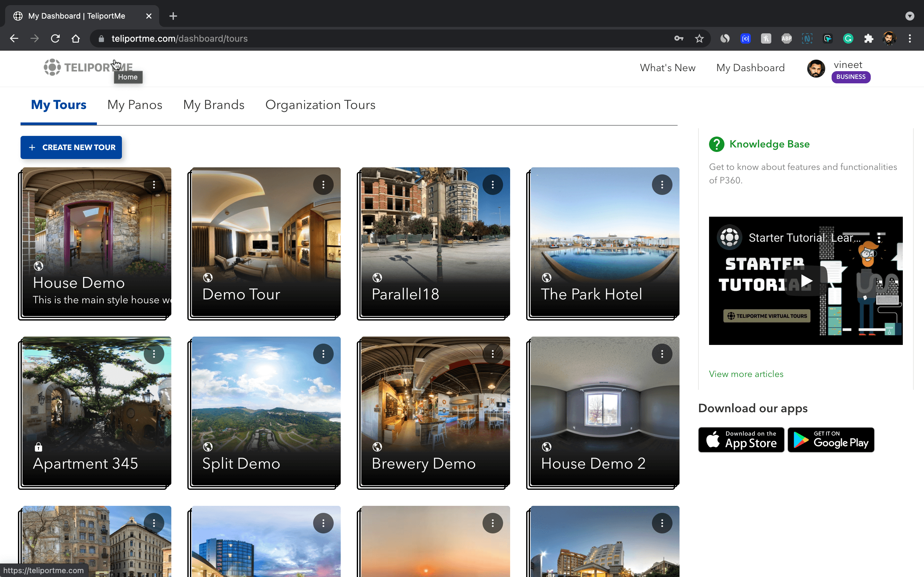Open the Chrome three-dot menu
Image resolution: width=924 pixels, height=577 pixels.
(x=910, y=38)
